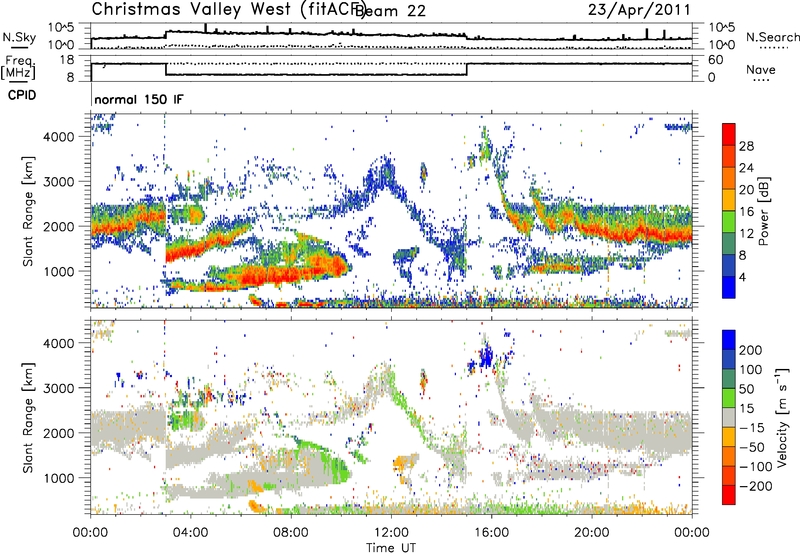Click the 'Time UT' axis title

pyautogui.click(x=391, y=547)
